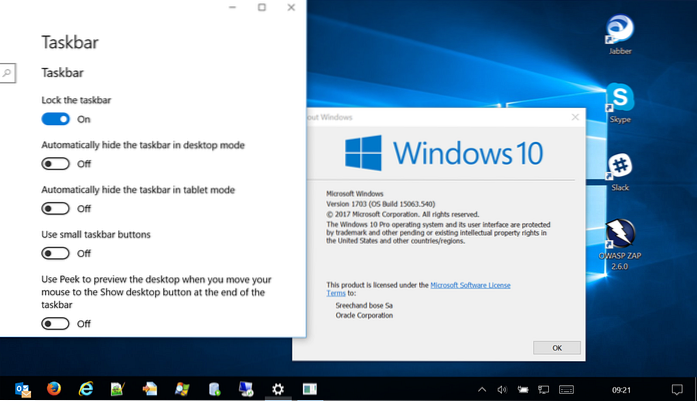Launch Firefox from the taskbar

tap(54, 388)
